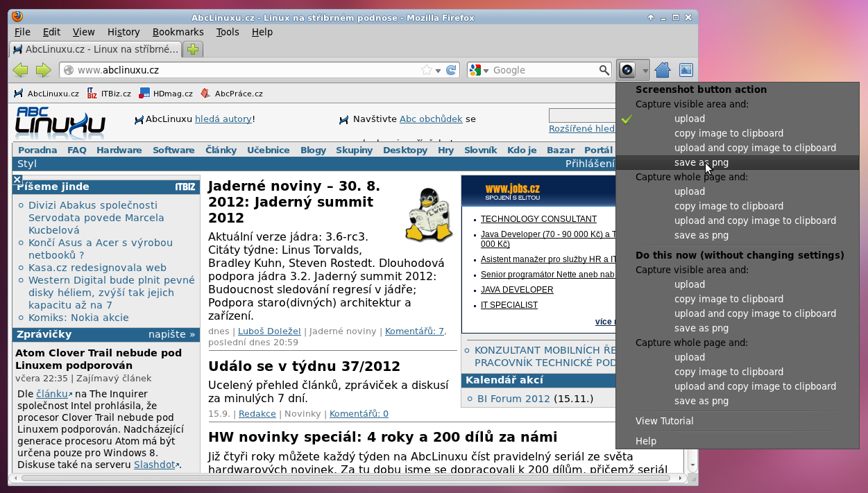868x493 pixels.
Task: Open 'Komentářů: 7' link
Action: click(x=415, y=331)
